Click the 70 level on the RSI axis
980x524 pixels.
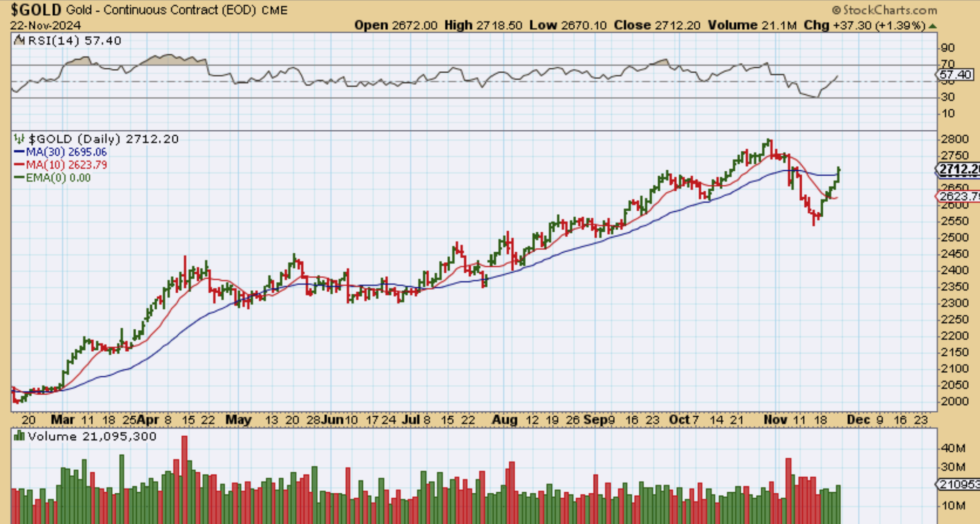tap(947, 64)
